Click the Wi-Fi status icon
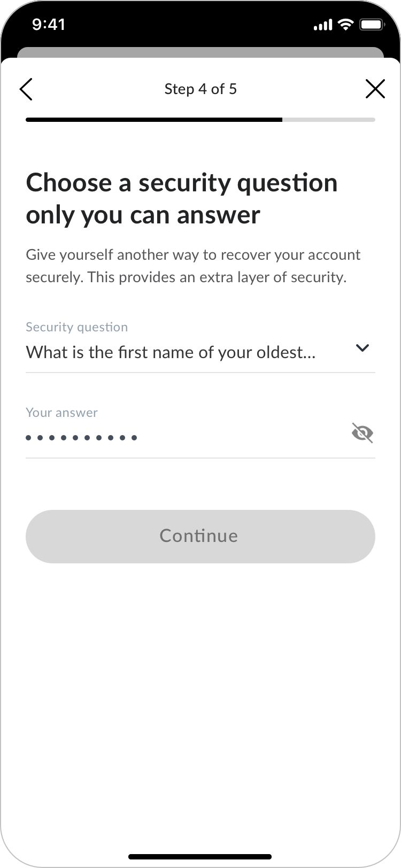The width and height of the screenshot is (401, 868). point(345,24)
